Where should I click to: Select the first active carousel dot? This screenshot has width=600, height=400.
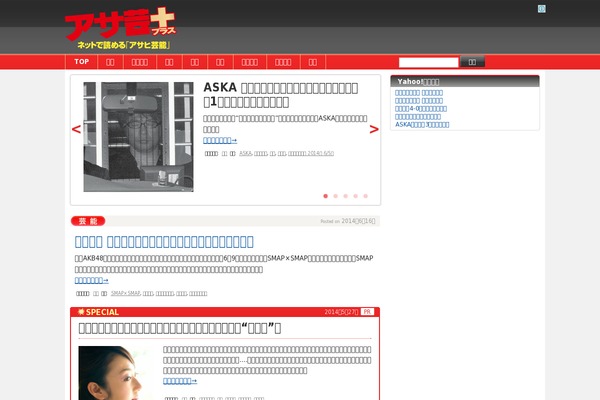[326, 196]
